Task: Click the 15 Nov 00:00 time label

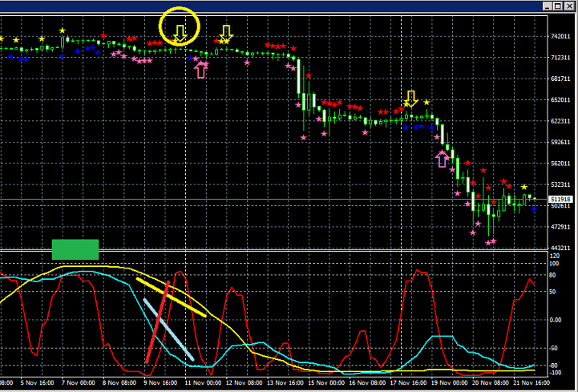Action: click(x=326, y=382)
